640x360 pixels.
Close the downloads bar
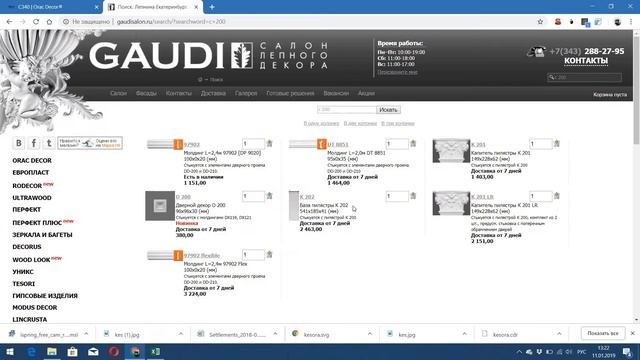click(x=633, y=333)
